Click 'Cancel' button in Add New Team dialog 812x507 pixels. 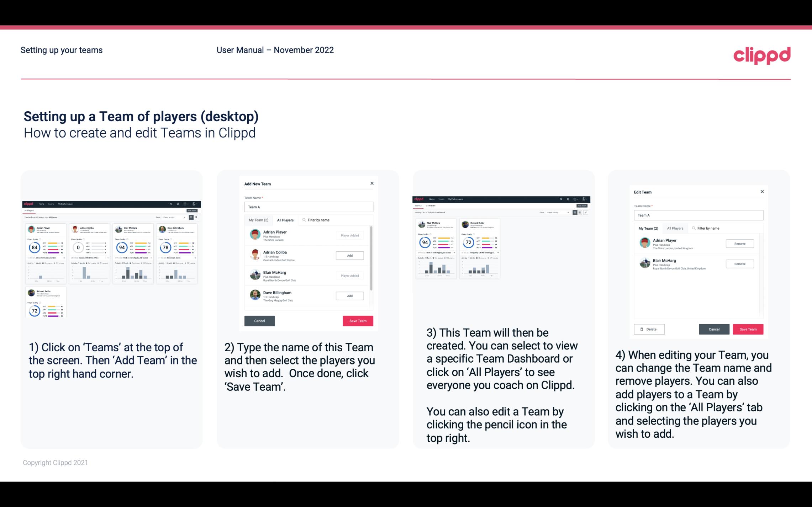coord(259,320)
